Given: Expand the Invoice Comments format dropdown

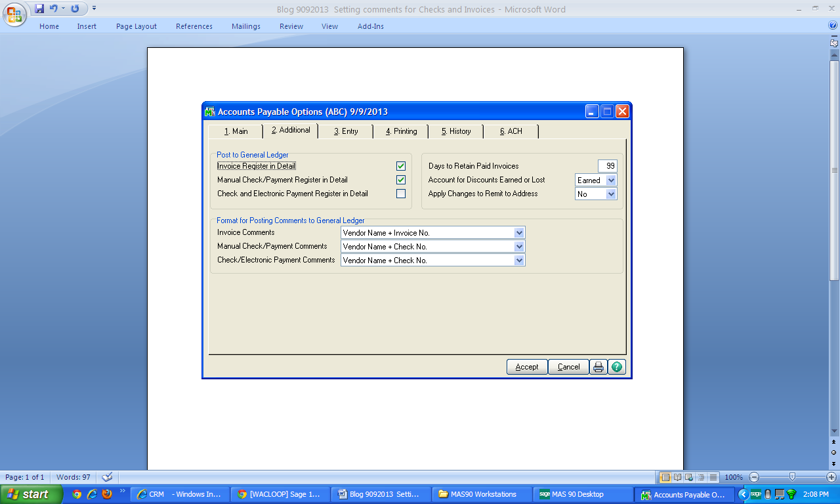Looking at the screenshot, I should pos(519,233).
